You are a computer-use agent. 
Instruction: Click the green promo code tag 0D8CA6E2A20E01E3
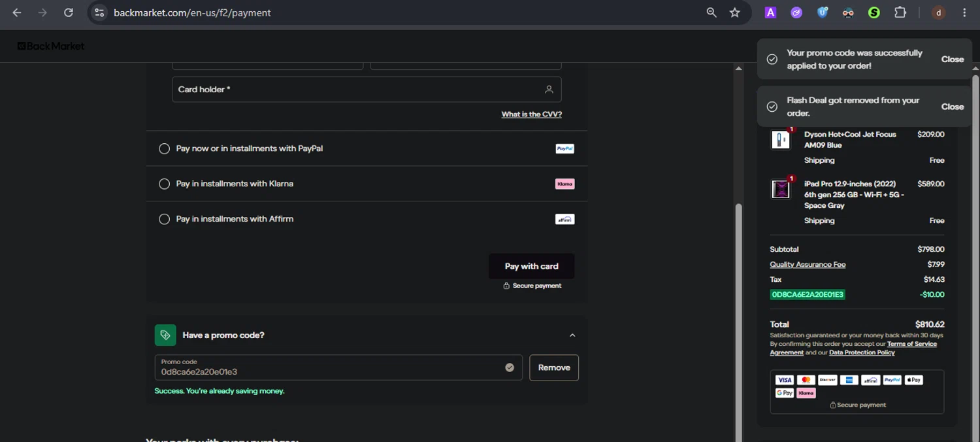[x=808, y=294]
